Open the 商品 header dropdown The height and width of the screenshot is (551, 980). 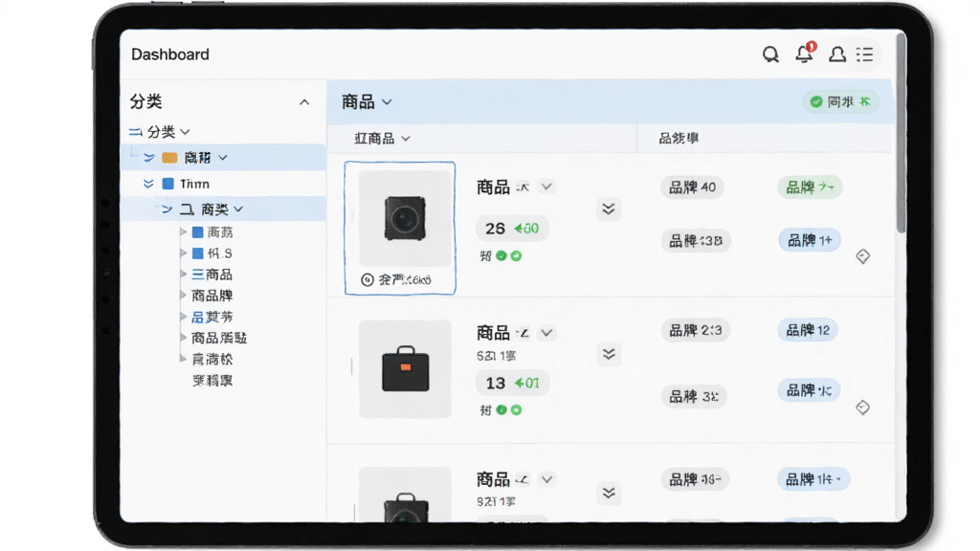click(367, 101)
